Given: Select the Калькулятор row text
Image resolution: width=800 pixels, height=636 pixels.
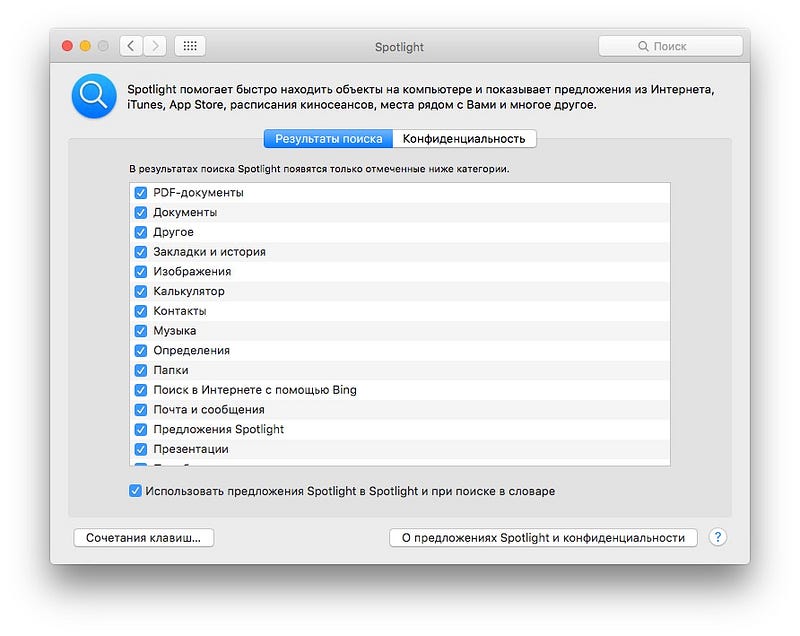Looking at the screenshot, I should [189, 291].
